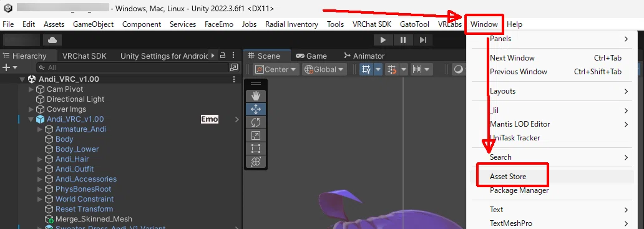Image resolution: width=644 pixels, height=229 pixels.
Task: Select the Hand view tool
Action: (256, 96)
